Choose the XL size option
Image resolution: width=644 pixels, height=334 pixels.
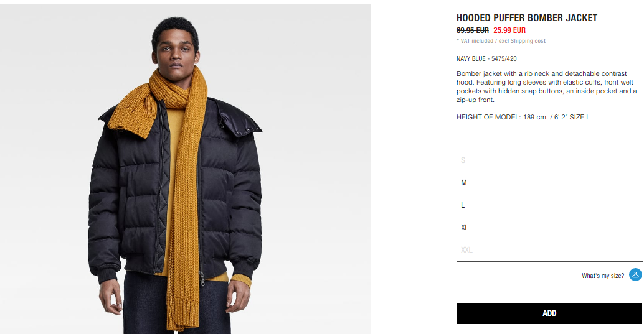[549, 227]
